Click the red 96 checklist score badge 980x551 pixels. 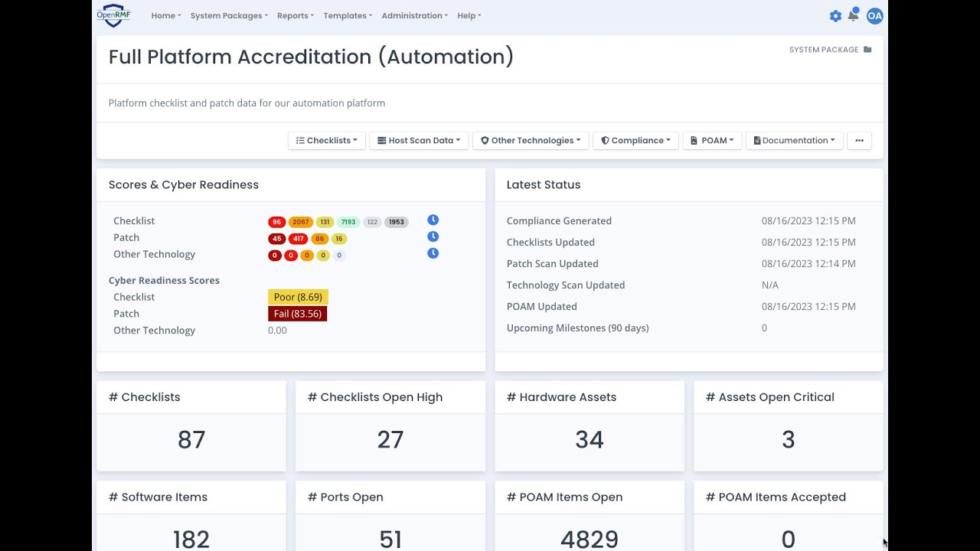[276, 223]
